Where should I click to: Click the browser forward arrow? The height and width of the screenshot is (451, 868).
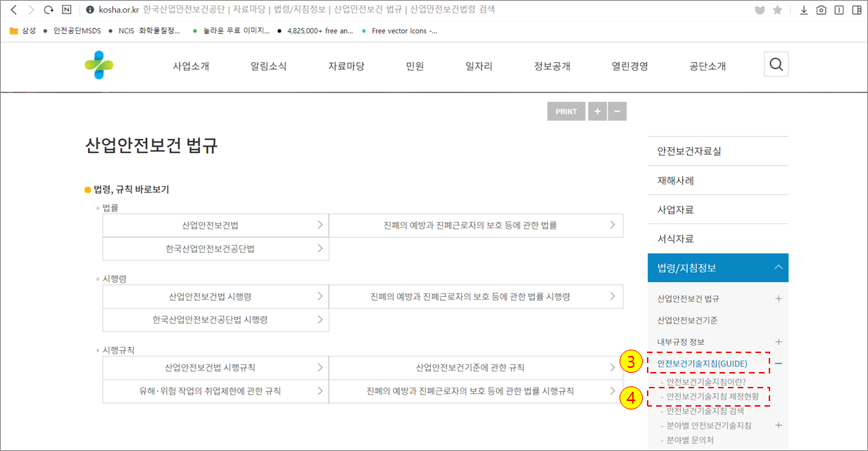(30, 10)
